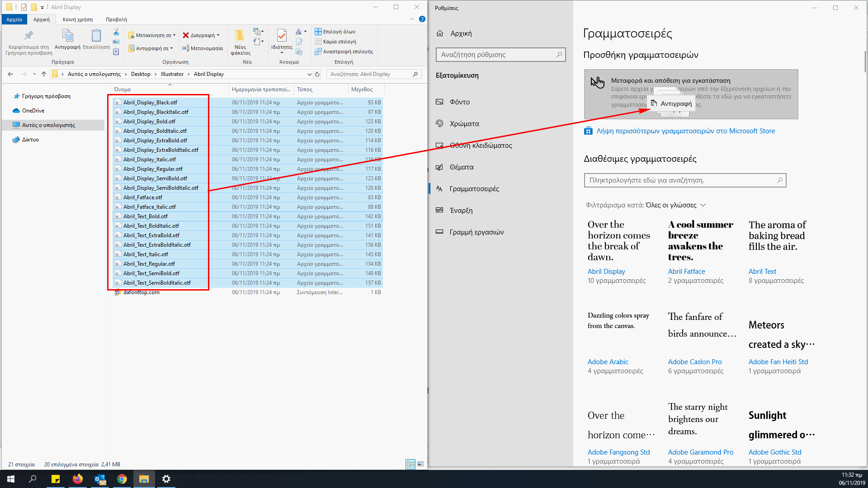The image size is (868, 488).
Task: Open Abril Fatface font family
Action: pos(686,272)
